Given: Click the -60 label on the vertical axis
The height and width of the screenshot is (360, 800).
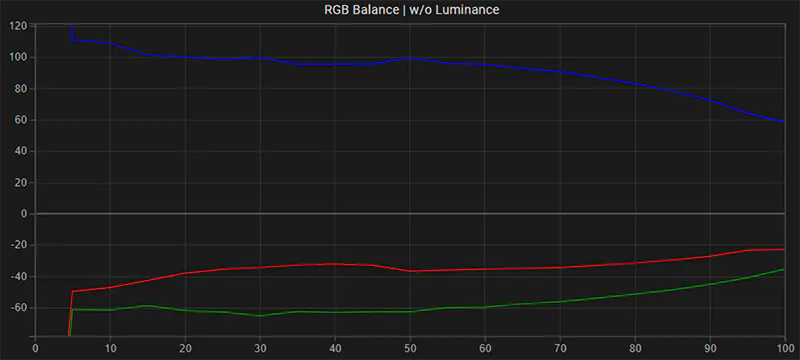Looking at the screenshot, I should (18, 308).
